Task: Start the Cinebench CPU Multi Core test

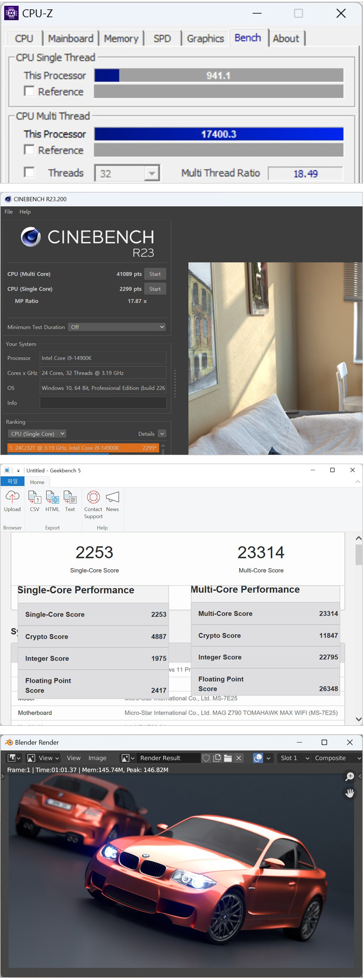Action: (x=155, y=274)
